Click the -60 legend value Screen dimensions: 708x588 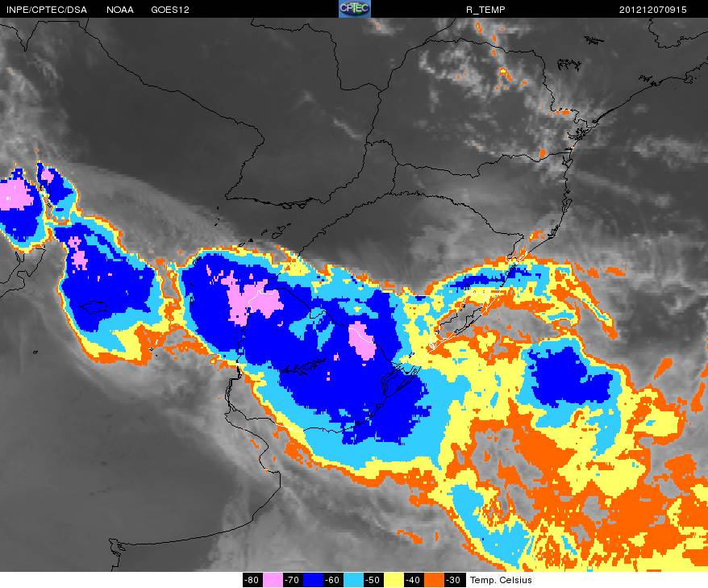click(333, 580)
